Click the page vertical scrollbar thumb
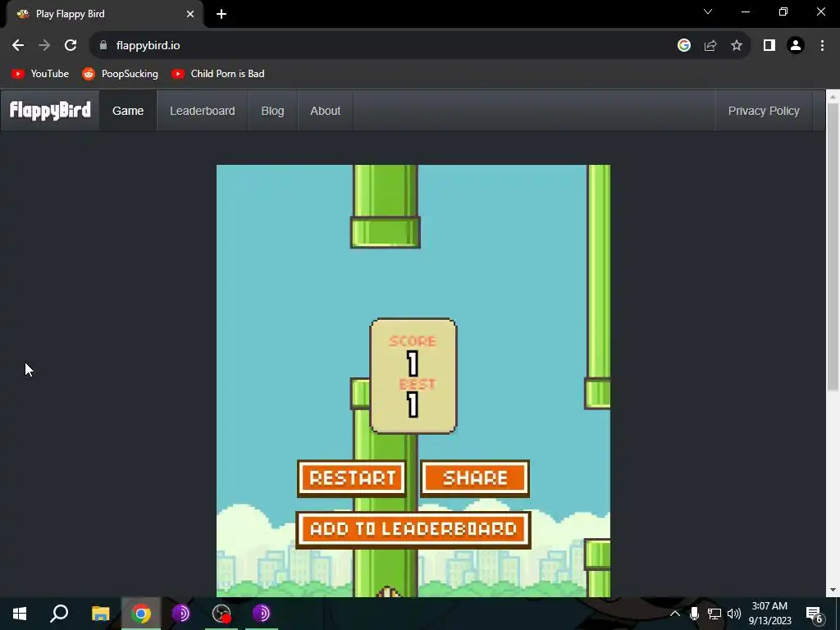 (x=833, y=246)
